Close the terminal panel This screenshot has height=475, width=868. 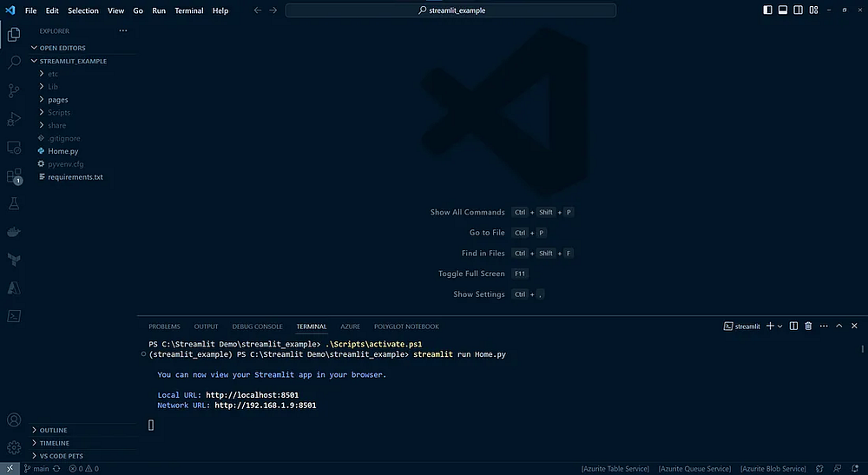(x=854, y=327)
